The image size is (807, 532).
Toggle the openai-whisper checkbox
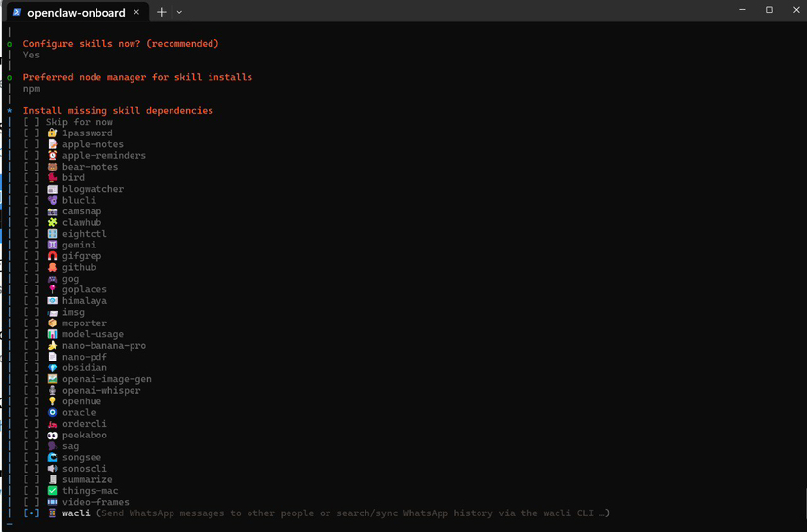31,391
